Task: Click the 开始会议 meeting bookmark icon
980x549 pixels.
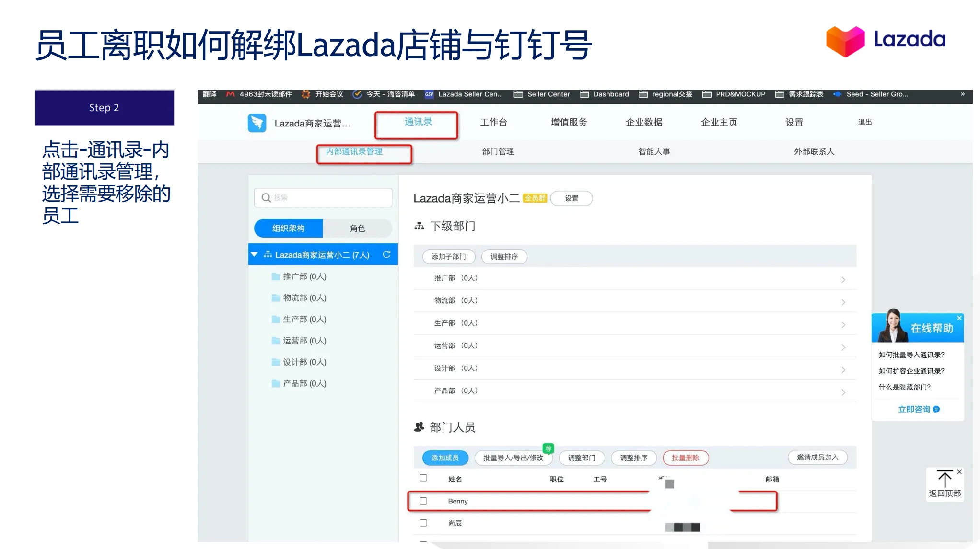Action: (x=305, y=94)
